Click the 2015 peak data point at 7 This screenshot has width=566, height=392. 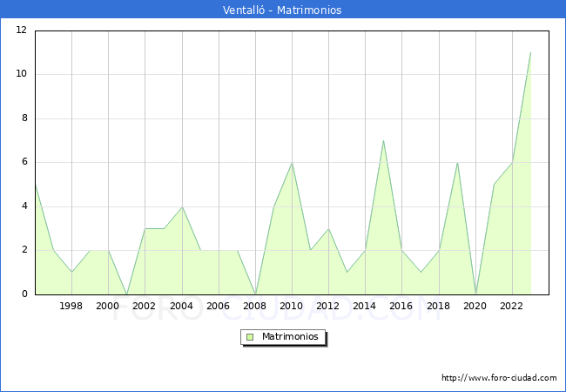click(383, 141)
